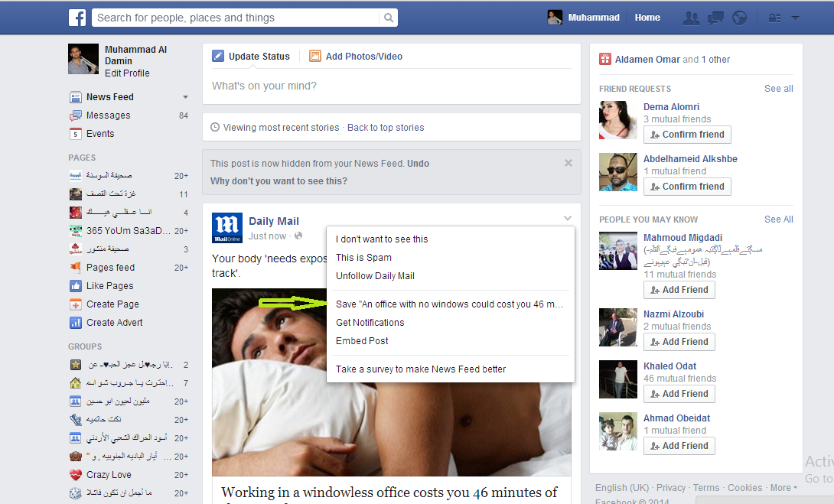Confirm friend request from Abdelhameid Alkshbe
The image size is (834, 504).
(x=687, y=187)
